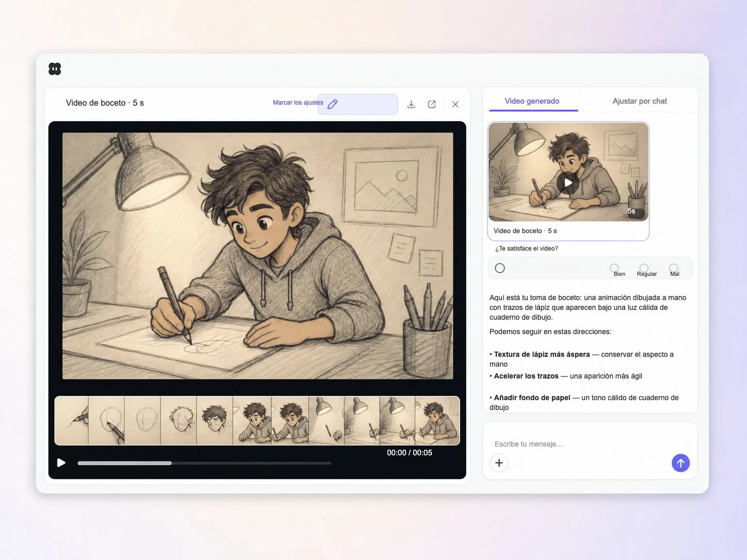Click the video progress bar
747x560 pixels.
coord(204,463)
